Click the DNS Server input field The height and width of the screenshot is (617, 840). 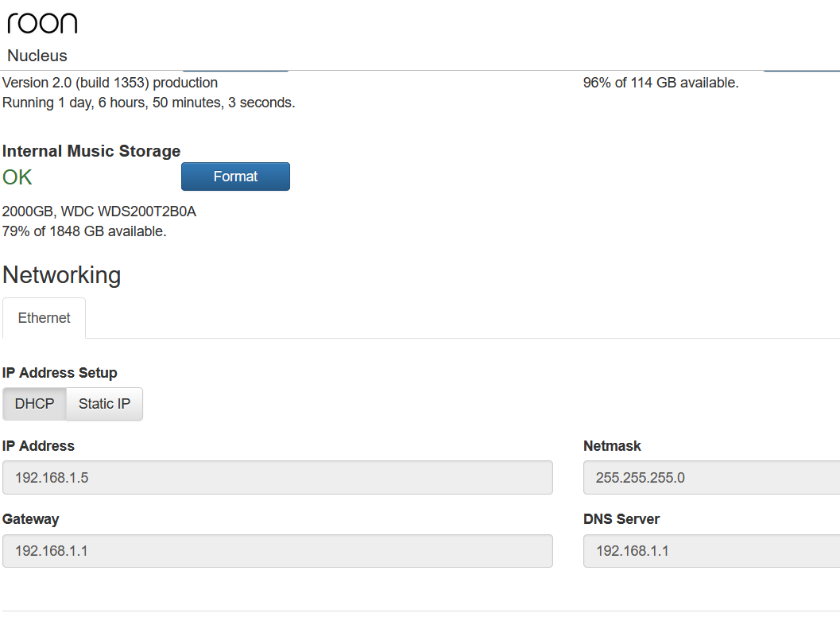coord(711,550)
